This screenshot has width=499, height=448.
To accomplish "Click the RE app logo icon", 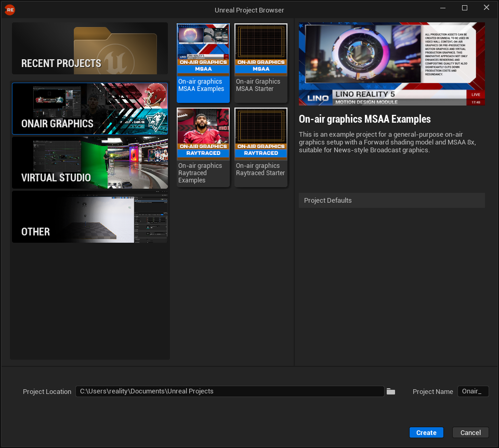I will pyautogui.click(x=10, y=10).
